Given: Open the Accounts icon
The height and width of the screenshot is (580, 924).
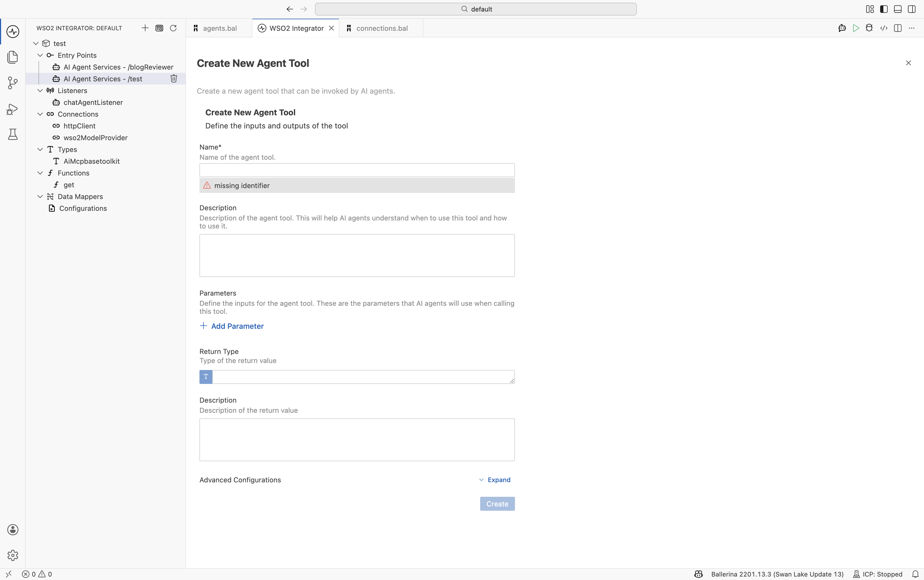Looking at the screenshot, I should click(13, 529).
